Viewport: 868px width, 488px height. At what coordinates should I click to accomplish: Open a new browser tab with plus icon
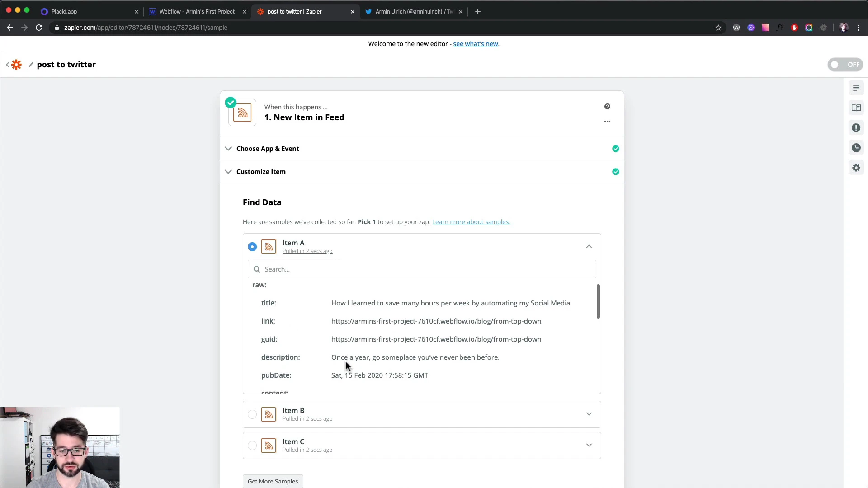pos(478,12)
